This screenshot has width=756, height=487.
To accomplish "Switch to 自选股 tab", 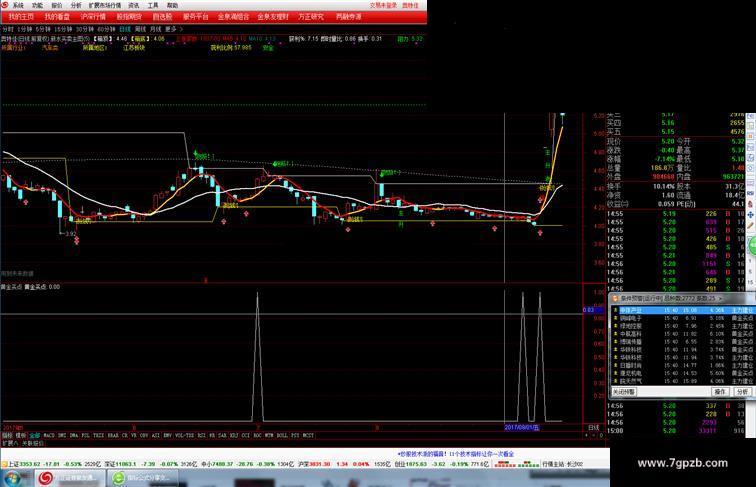I will point(162,16).
